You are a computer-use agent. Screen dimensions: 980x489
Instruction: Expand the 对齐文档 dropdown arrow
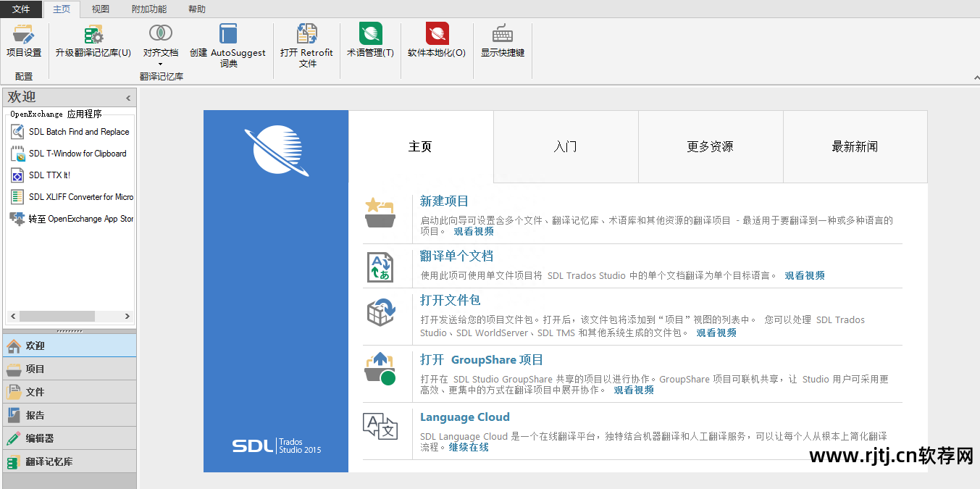pos(160,64)
